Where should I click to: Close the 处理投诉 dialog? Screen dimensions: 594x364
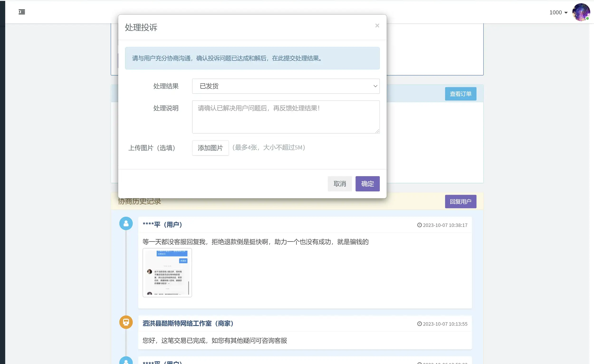(377, 26)
